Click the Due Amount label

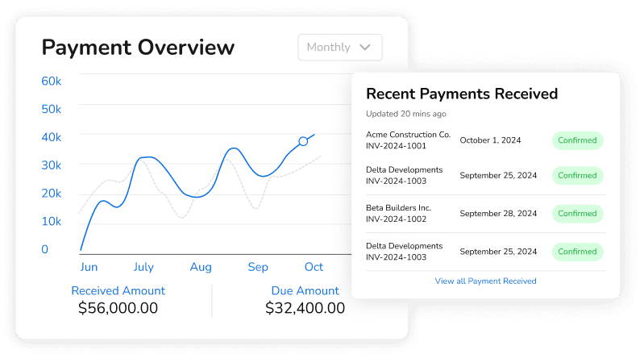[305, 290]
